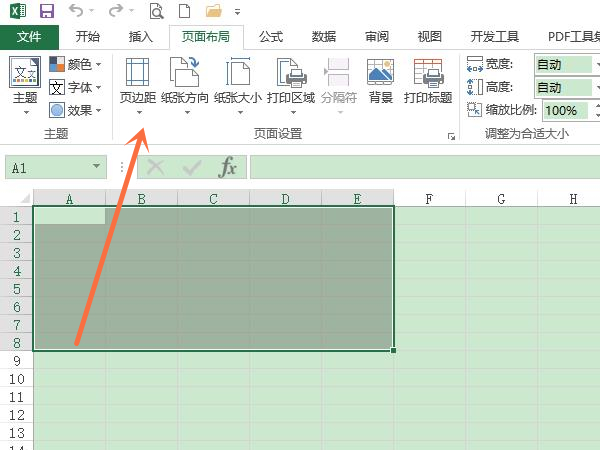Click the Background (背景) icon
Image resolution: width=600 pixels, height=450 pixels.
(380, 80)
